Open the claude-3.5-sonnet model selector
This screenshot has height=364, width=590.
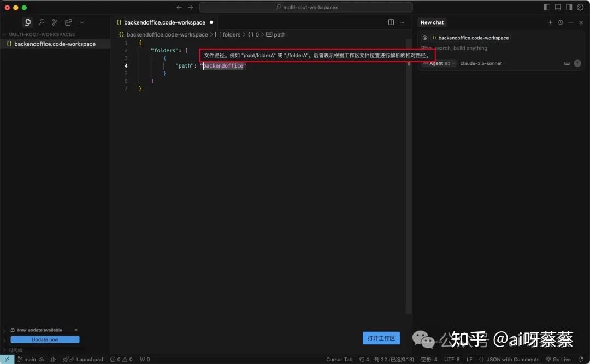(x=481, y=63)
